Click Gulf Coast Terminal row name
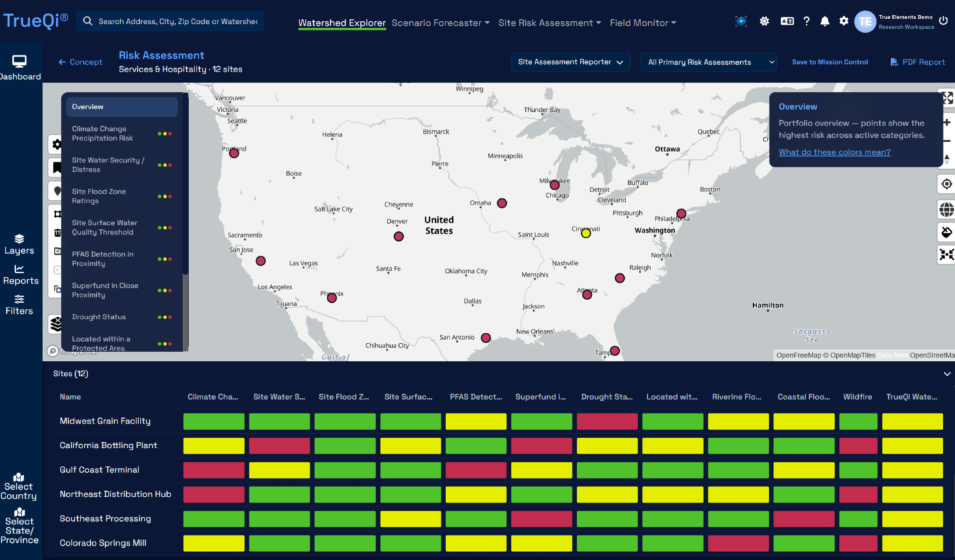955x560 pixels. [x=100, y=470]
